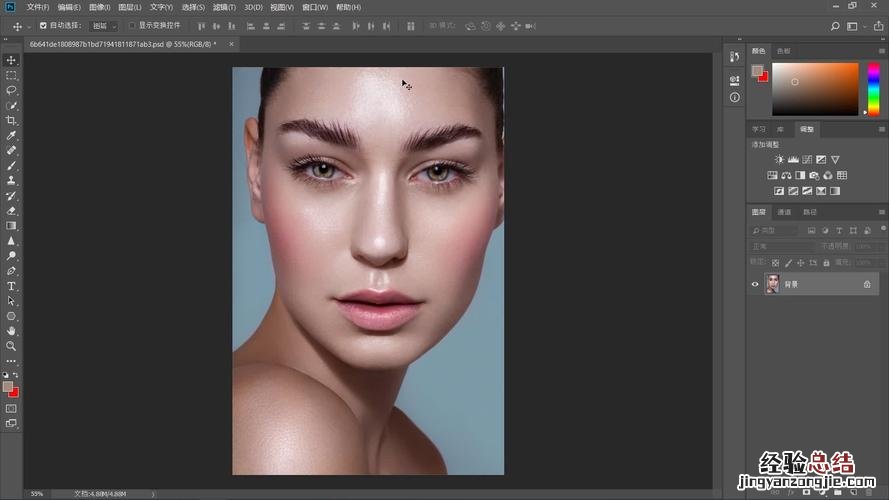889x500 pixels.
Task: Select the Horizontal Type tool
Action: (x=11, y=286)
